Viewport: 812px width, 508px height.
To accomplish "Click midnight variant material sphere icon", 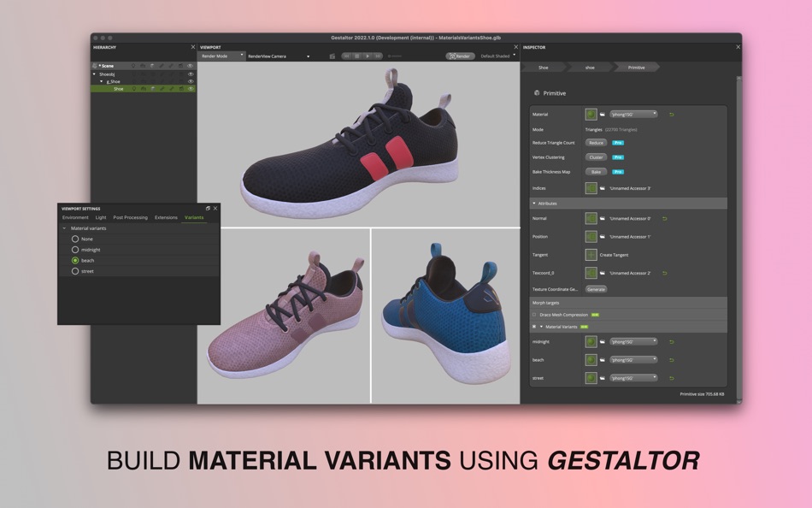I will 591,342.
